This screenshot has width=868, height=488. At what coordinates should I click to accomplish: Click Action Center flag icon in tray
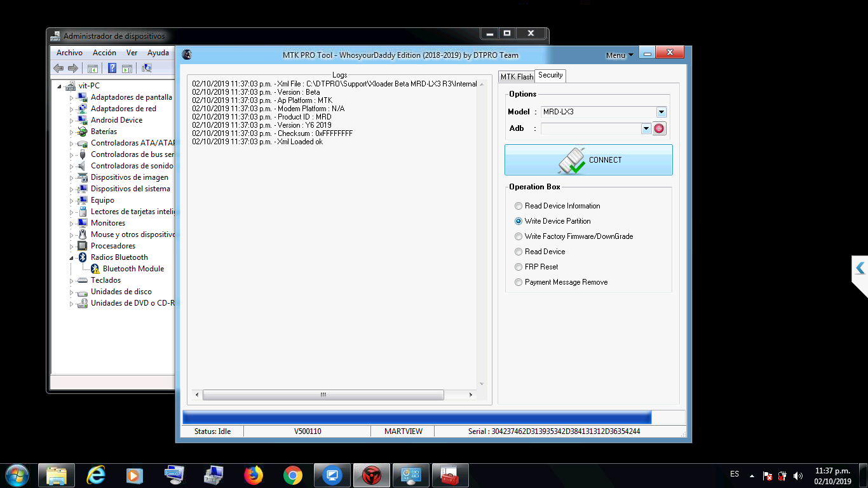[768, 476]
